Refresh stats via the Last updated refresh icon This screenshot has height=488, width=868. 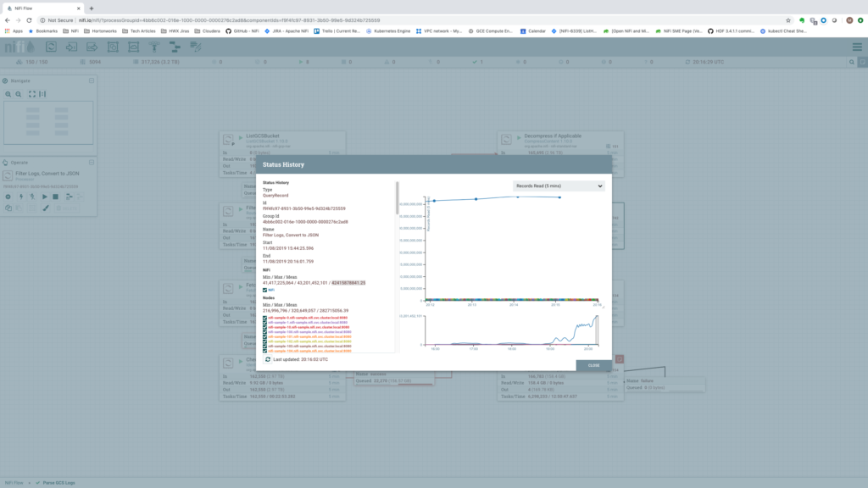pos(269,359)
